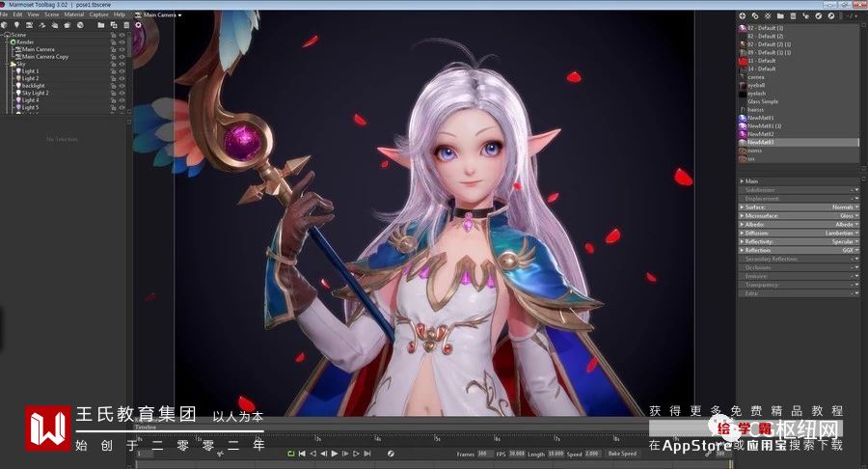Viewport: 868px width, 469px height.
Task: Open the Capture menu
Action: click(x=99, y=14)
